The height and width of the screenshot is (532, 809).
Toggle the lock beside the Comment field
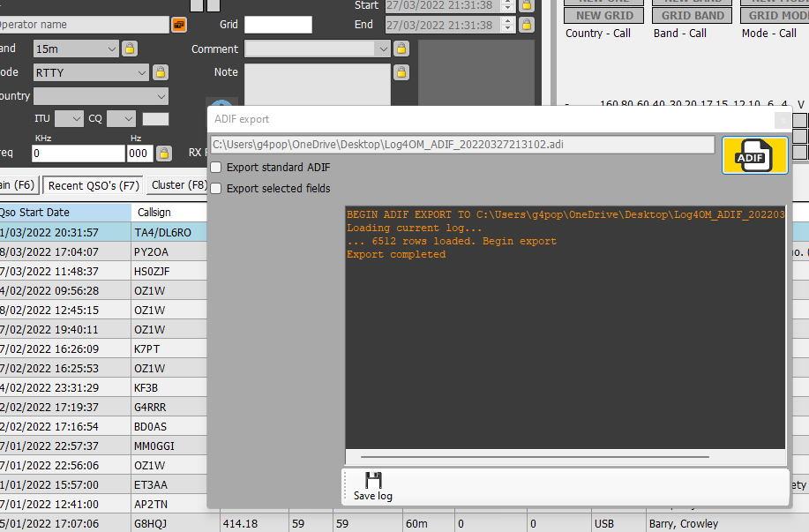401,49
